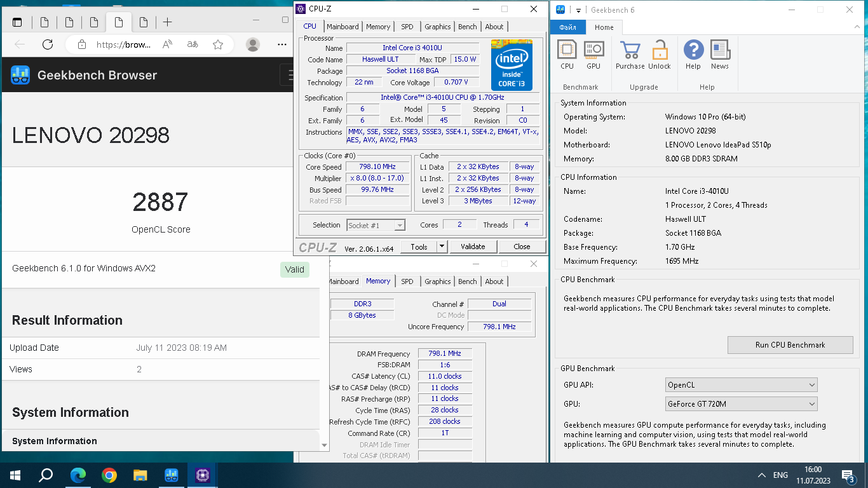Open the Файл tab in Geekbench 6
The width and height of the screenshot is (868, 488).
point(567,27)
